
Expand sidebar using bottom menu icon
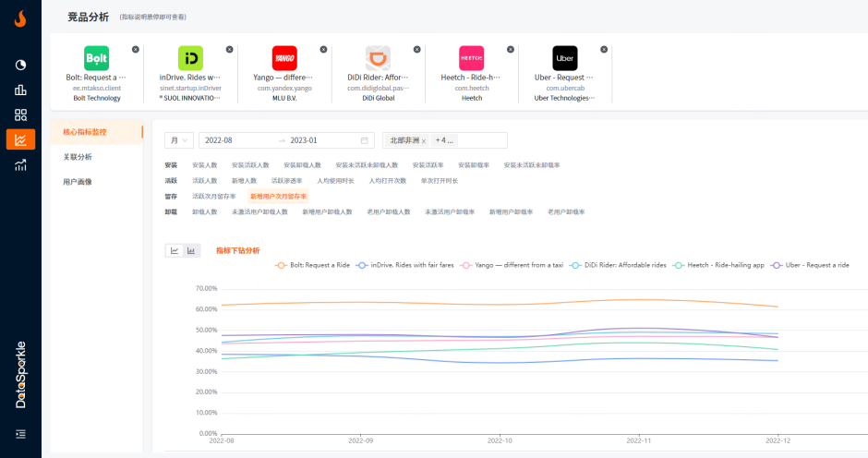click(20, 434)
